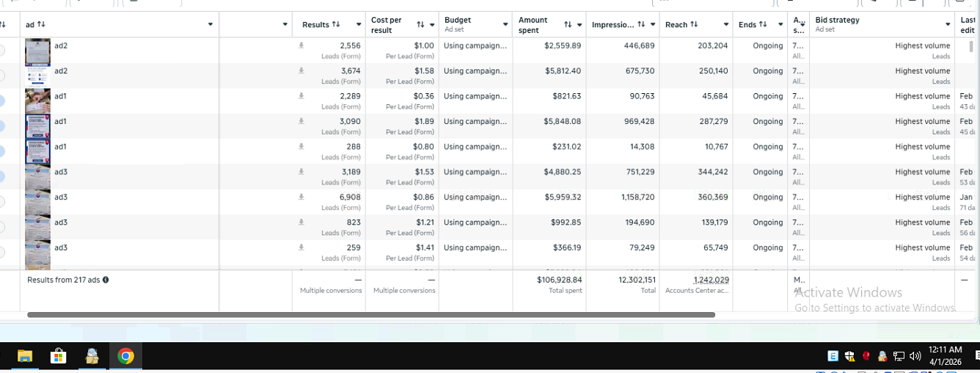Image resolution: width=980 pixels, height=373 pixels.
Task: Click the download icon beside 6,908 results
Action: point(301,197)
